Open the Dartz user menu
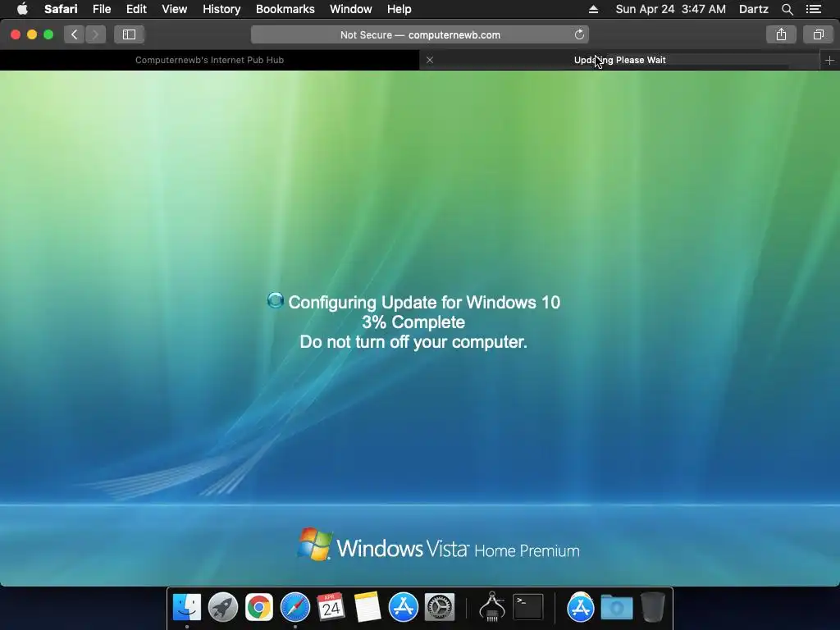This screenshot has height=630, width=840. coord(753,9)
